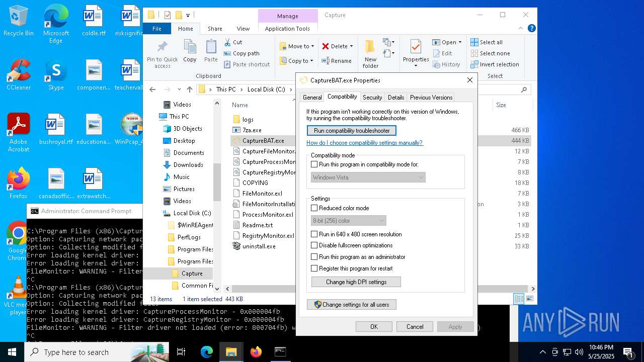Navigate back in File Explorer
644x362 pixels.
[152, 89]
